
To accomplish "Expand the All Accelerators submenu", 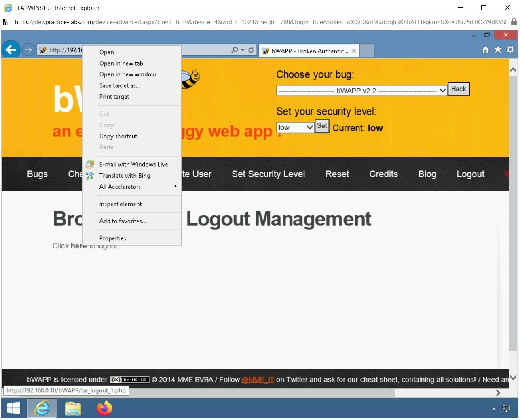I will pos(120,187).
